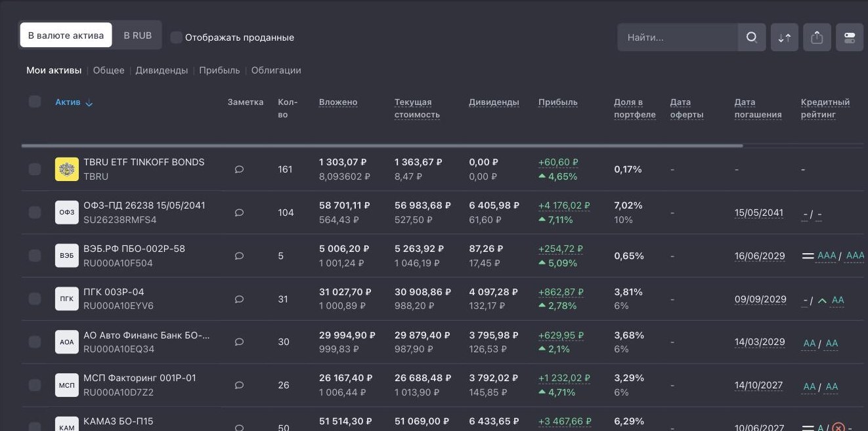Screen dimensions: 868x431
Task: Click the КАМ asset logo
Action: (x=67, y=424)
